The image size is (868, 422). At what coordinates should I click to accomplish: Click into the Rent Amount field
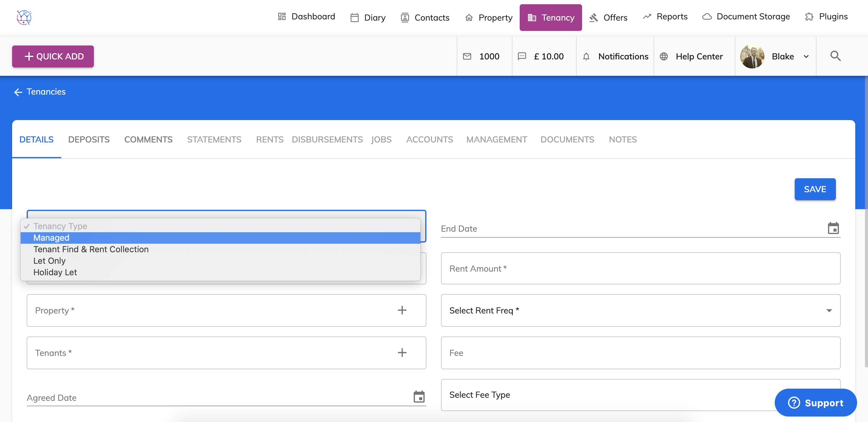(x=640, y=269)
